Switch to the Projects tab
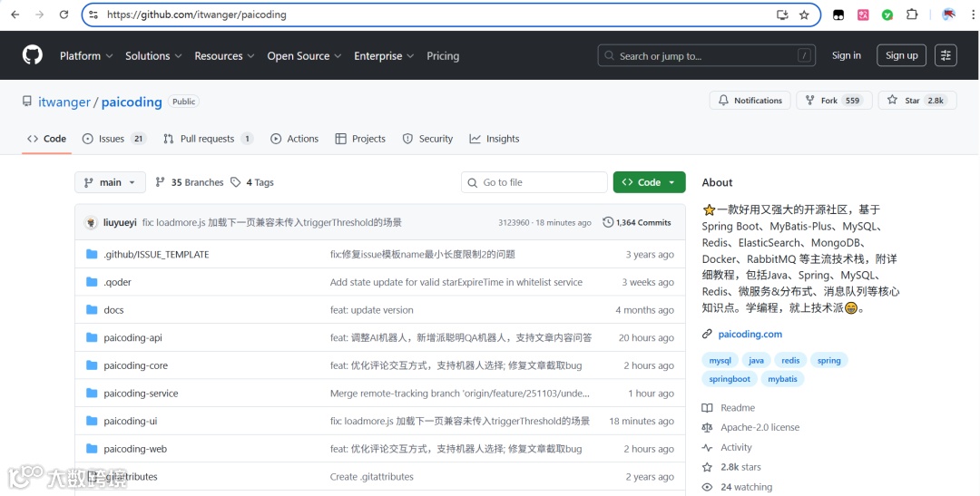 pyautogui.click(x=360, y=139)
